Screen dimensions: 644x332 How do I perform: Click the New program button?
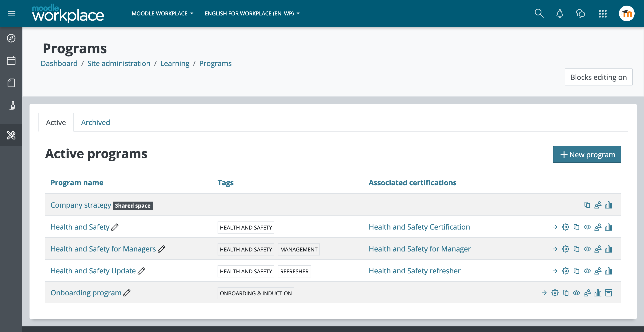[587, 155]
